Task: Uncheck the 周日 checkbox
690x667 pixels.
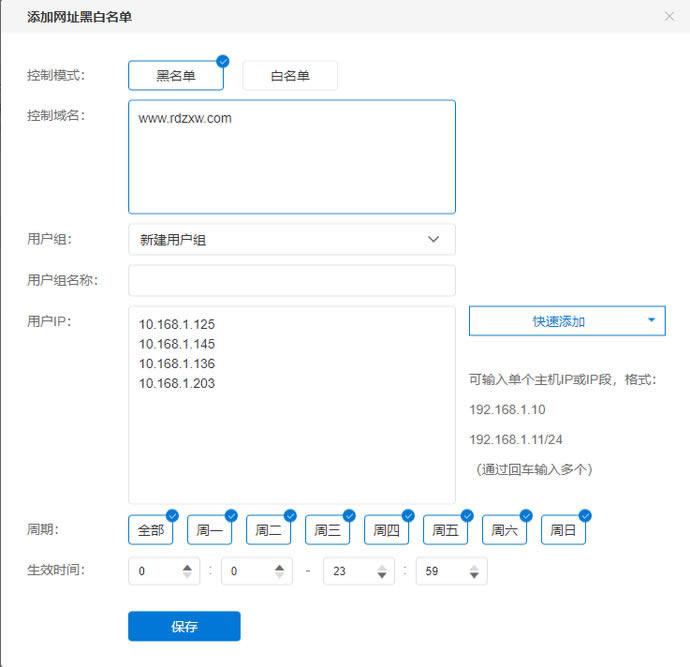Action: pos(563,530)
